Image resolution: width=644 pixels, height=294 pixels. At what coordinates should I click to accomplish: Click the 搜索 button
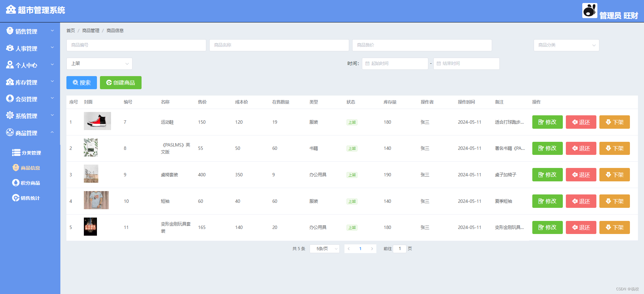[82, 82]
